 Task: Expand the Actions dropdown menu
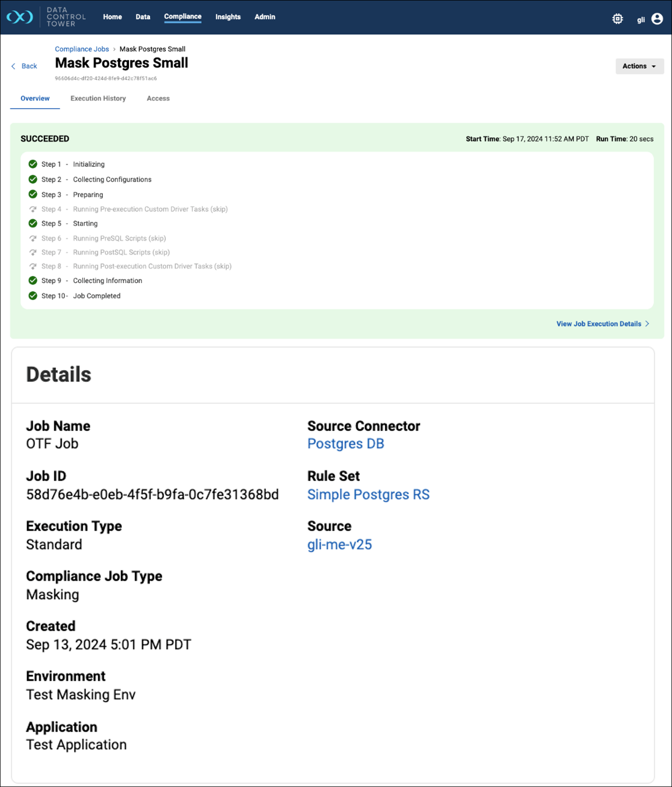(639, 66)
